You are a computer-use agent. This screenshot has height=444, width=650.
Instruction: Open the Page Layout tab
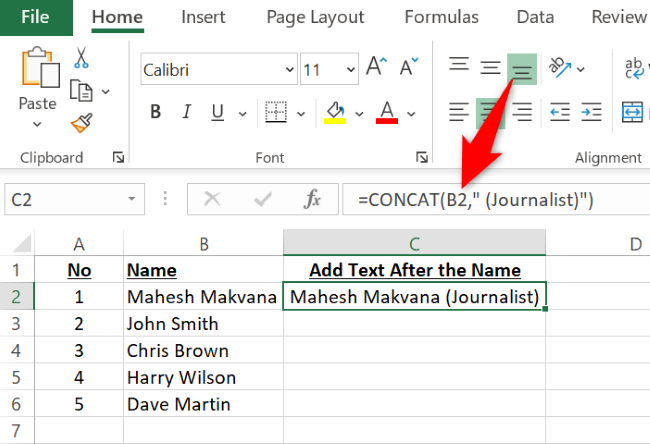(315, 17)
